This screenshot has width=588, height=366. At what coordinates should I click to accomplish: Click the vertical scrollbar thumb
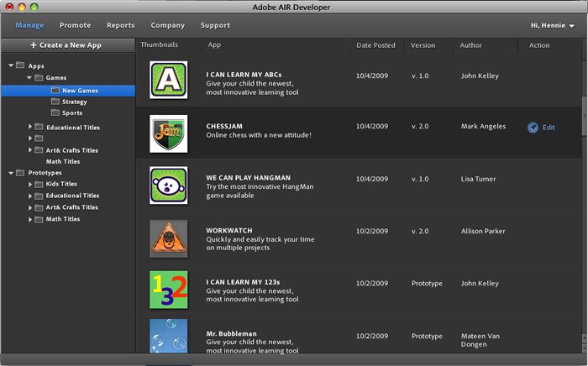(585, 116)
